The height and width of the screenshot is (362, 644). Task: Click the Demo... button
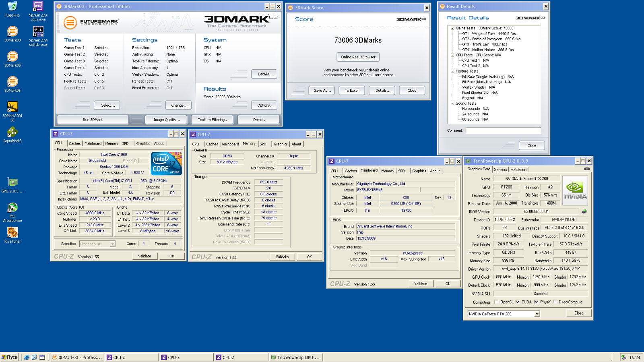[x=258, y=120]
